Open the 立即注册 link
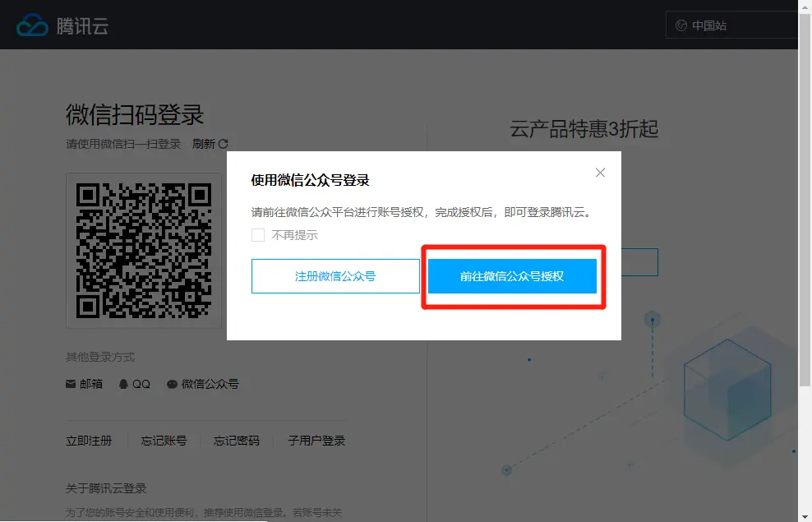 pos(89,441)
